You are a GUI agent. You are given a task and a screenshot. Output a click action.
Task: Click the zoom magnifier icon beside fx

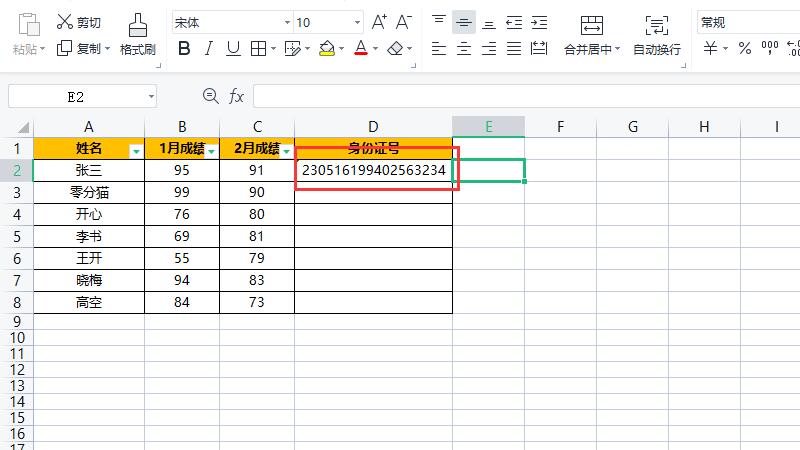(x=210, y=96)
